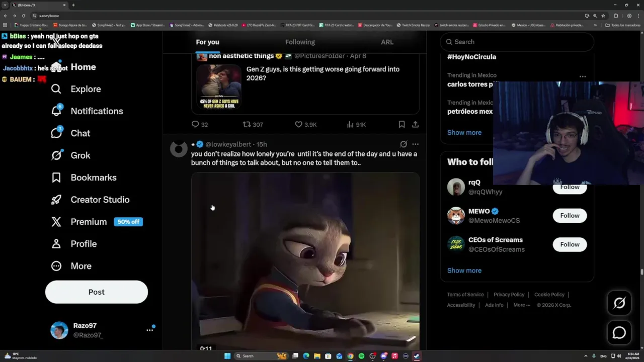Open Chat in the sidebar
Viewport: 644px width, 362px height.
[70, 133]
